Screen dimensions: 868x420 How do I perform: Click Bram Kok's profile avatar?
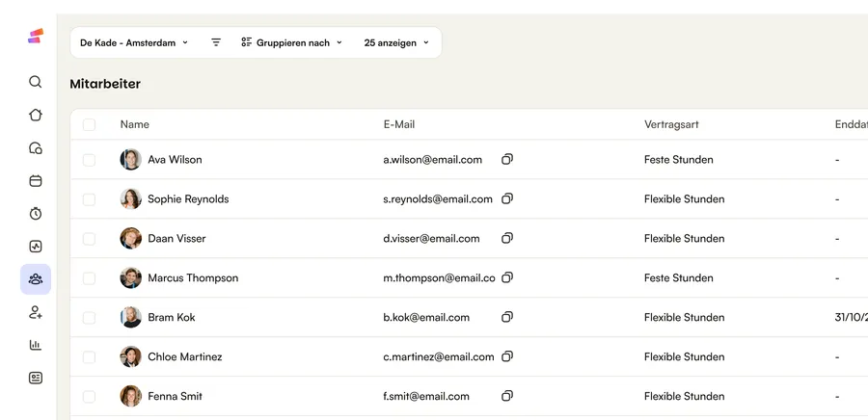pyautogui.click(x=130, y=317)
